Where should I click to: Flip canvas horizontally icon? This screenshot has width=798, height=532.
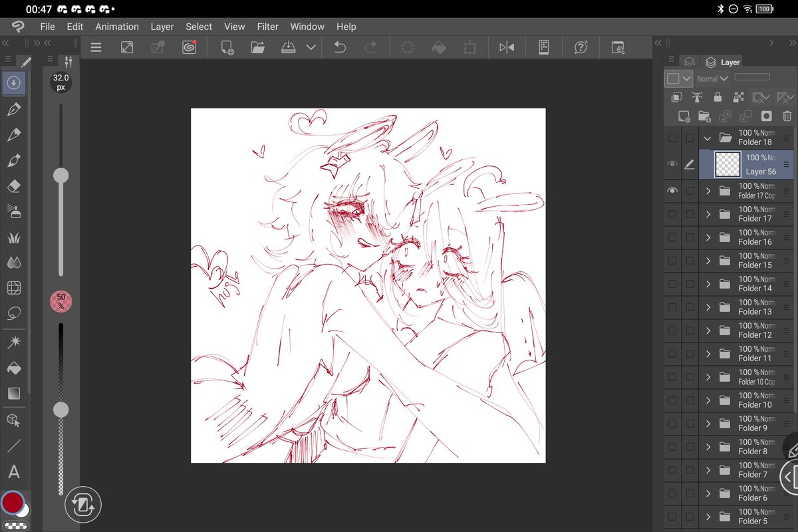[x=507, y=47]
